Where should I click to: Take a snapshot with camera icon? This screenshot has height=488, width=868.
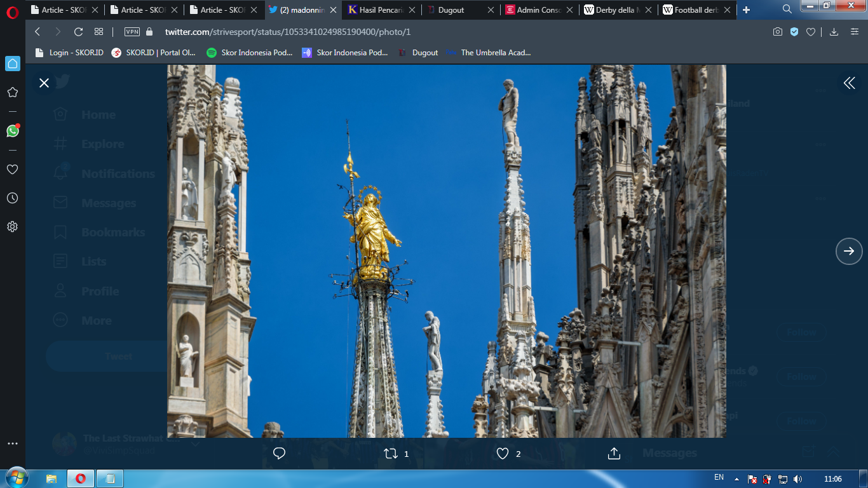pyautogui.click(x=778, y=32)
